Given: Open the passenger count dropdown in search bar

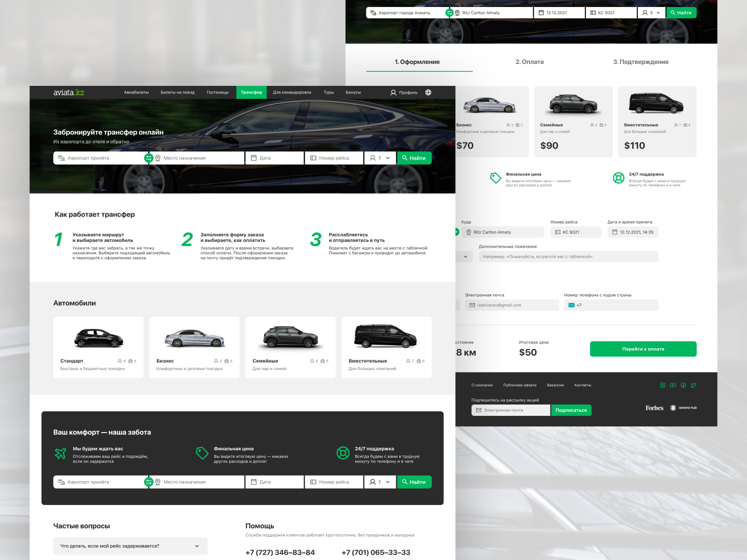Looking at the screenshot, I should 380,158.
